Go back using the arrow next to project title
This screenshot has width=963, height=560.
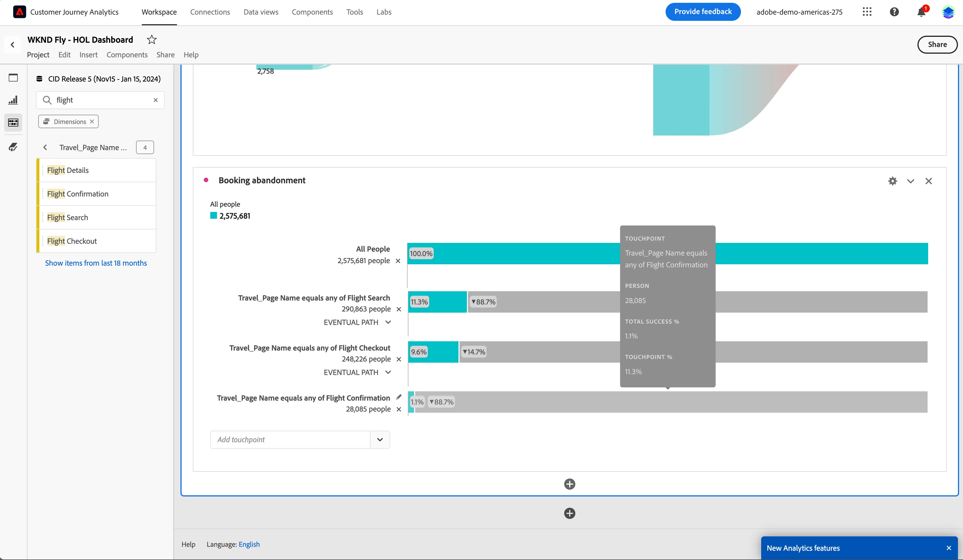point(13,45)
